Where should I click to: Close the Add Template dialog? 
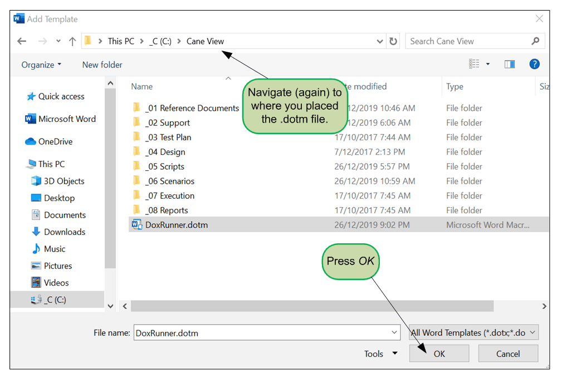point(539,18)
